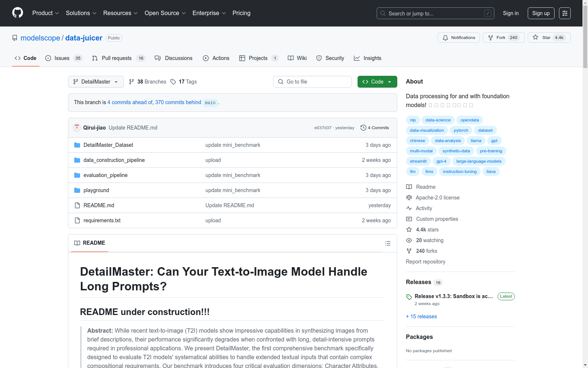Expand the Open Source menu
The height and width of the screenshot is (368, 588).
click(165, 13)
